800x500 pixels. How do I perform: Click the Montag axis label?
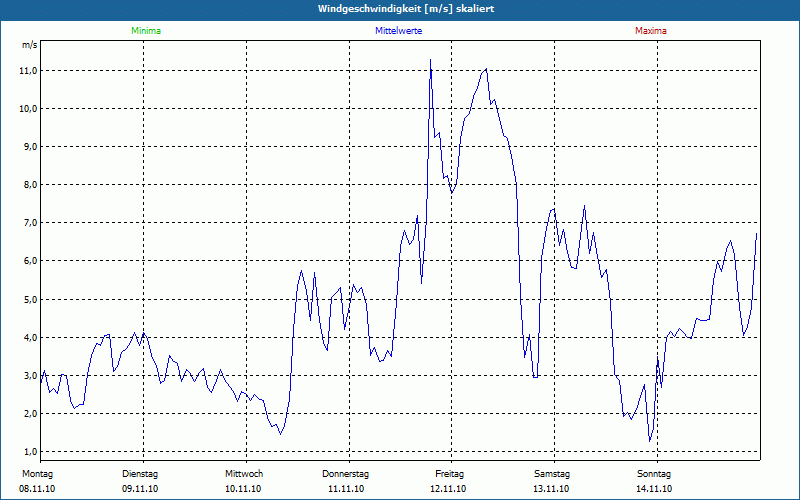(x=37, y=474)
